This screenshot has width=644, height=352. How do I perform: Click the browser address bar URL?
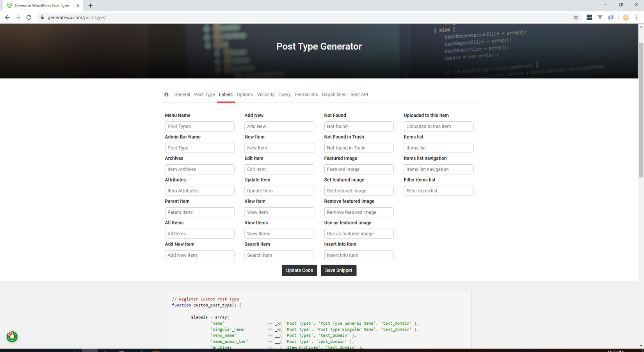click(77, 18)
